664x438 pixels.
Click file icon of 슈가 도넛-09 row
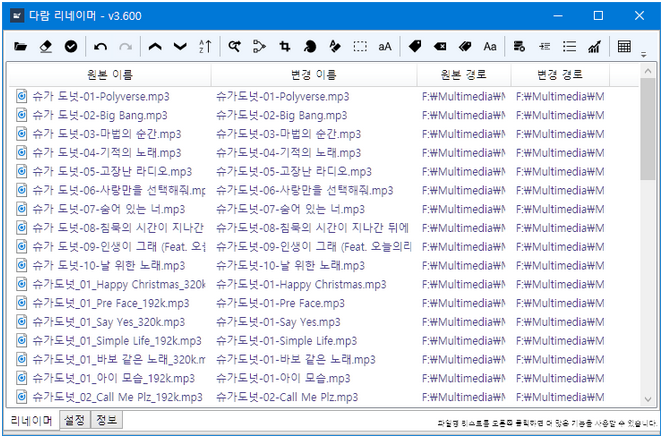click(x=21, y=247)
